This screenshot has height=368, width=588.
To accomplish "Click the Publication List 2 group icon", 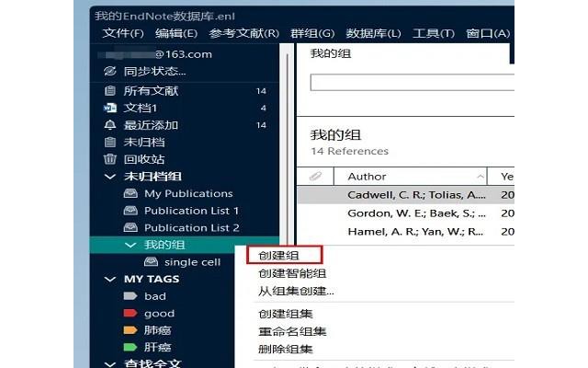I will (130, 227).
